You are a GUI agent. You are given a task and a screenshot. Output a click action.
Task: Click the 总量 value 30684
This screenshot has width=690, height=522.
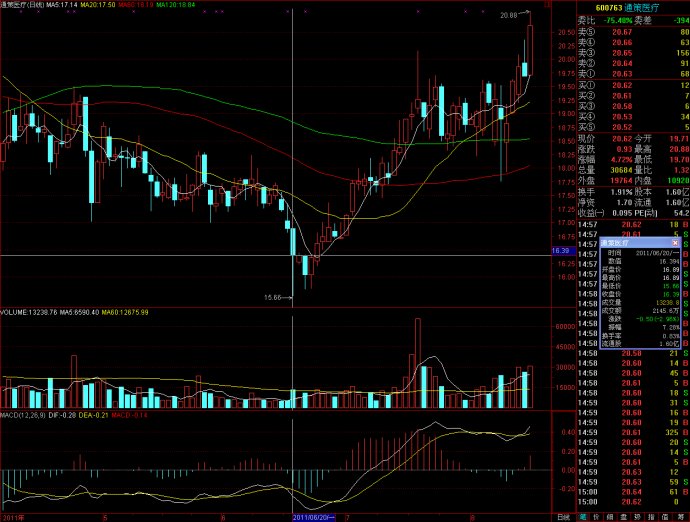coord(621,170)
